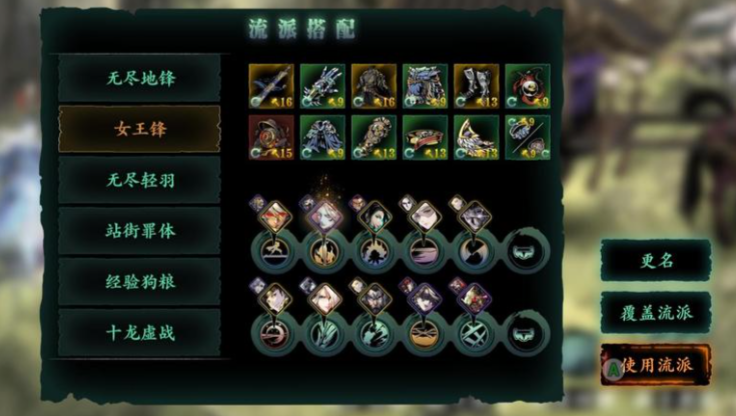Apply build with 使用流派 button

[656, 365]
